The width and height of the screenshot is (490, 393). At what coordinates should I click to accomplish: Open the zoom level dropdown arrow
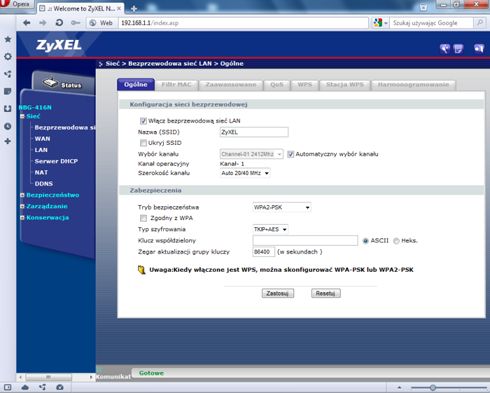[399, 388]
